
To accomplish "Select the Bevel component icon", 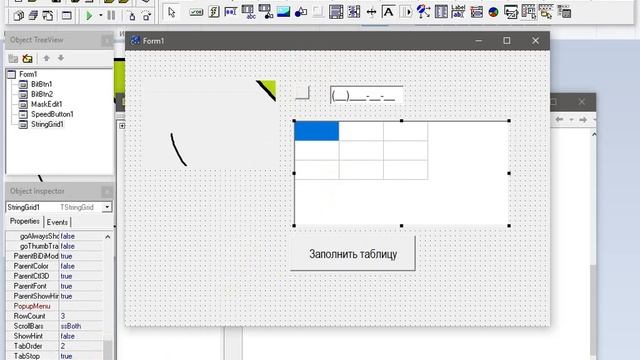I will pyautogui.click(x=318, y=12).
